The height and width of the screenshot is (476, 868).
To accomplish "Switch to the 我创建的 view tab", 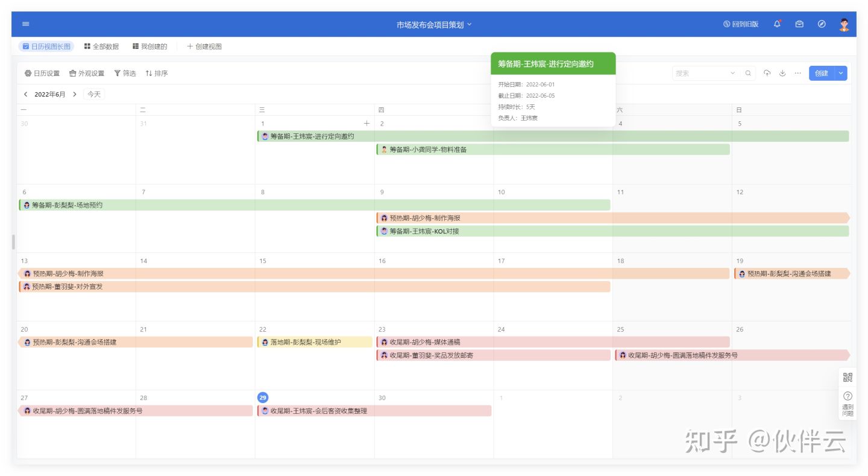I will [x=149, y=46].
